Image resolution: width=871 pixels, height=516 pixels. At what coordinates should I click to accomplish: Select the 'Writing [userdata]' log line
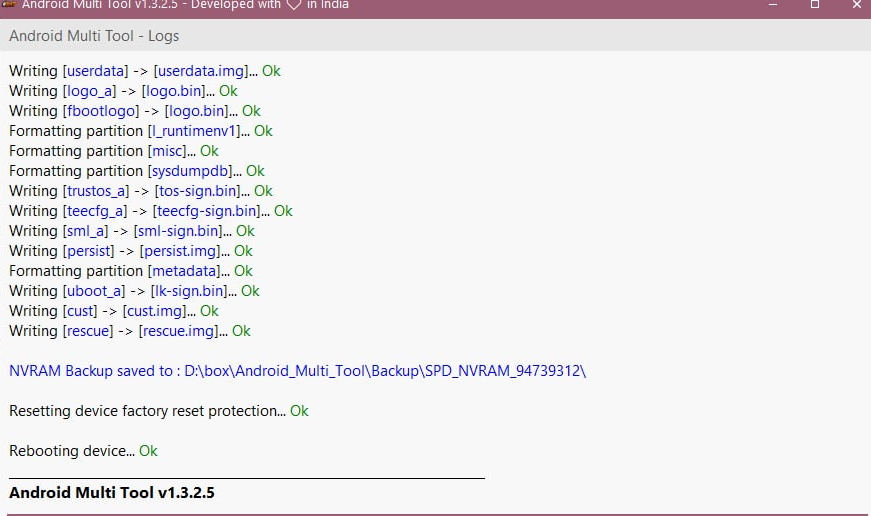145,71
